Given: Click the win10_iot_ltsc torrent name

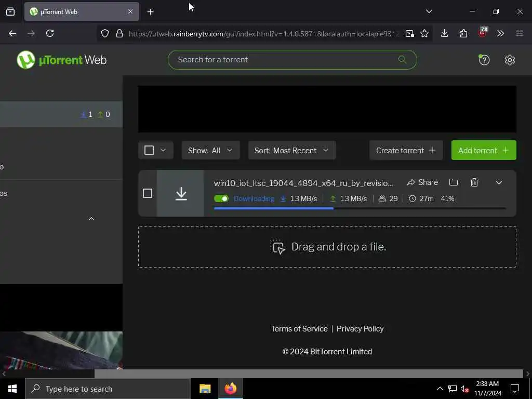Looking at the screenshot, I should point(303,183).
